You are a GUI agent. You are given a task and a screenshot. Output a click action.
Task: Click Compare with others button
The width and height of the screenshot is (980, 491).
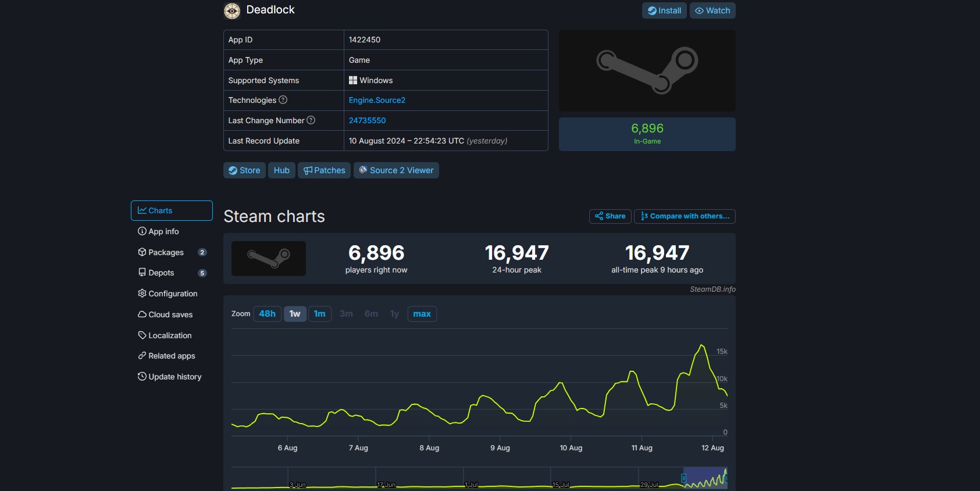click(x=685, y=216)
